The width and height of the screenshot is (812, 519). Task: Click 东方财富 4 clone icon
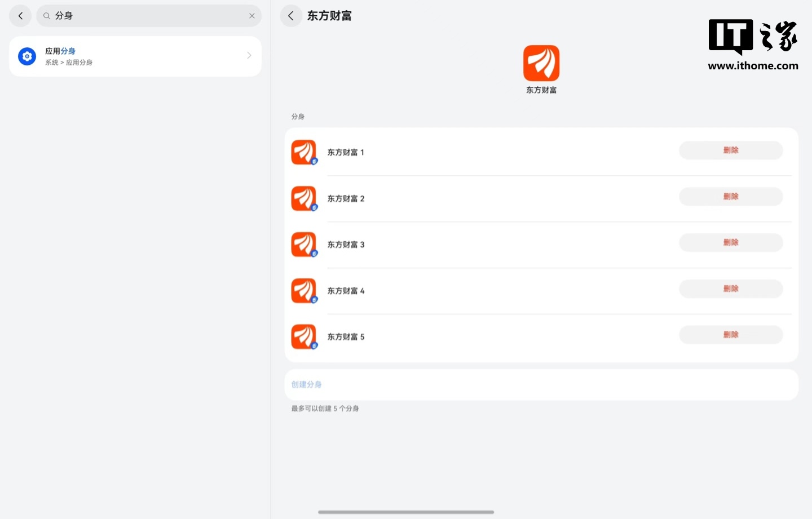tap(304, 291)
